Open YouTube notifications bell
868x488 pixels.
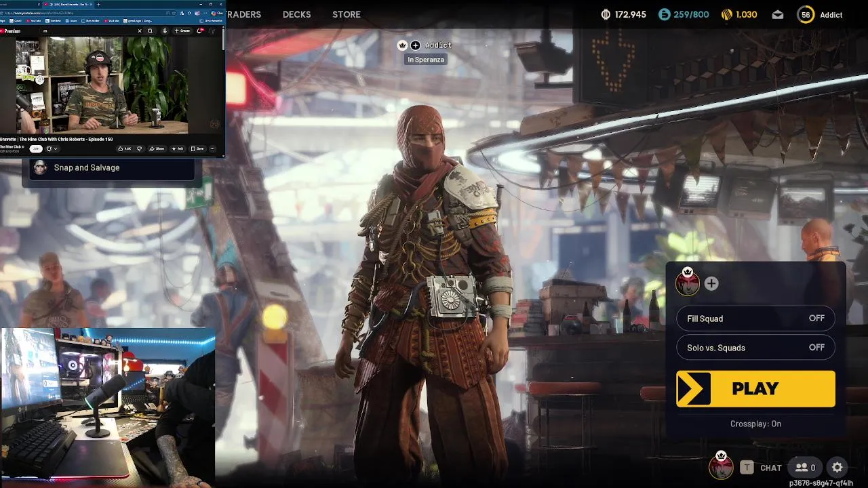tap(200, 31)
